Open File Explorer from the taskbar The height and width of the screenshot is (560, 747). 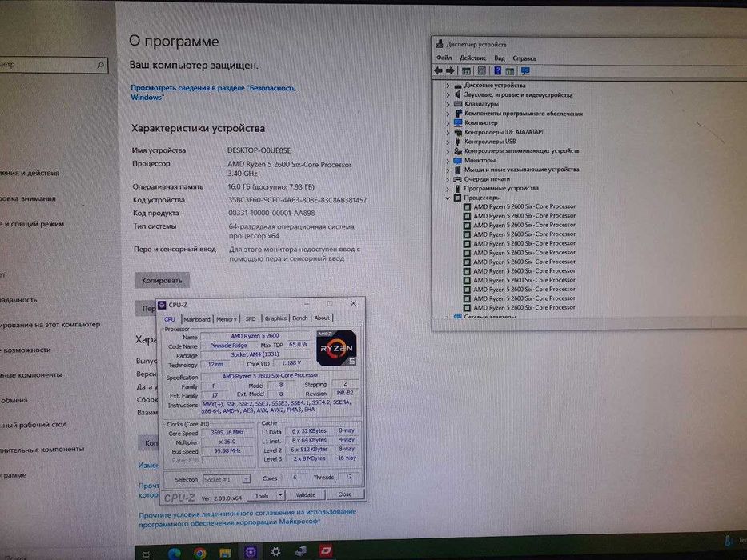pyautogui.click(x=225, y=552)
